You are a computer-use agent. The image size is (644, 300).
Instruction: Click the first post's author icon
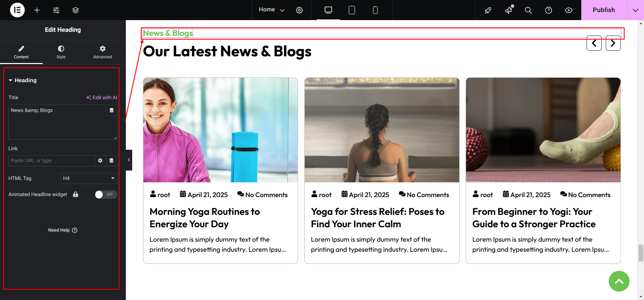coord(153,194)
